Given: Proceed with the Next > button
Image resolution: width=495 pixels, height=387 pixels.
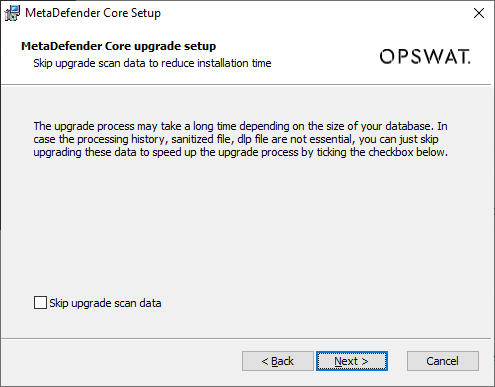Looking at the screenshot, I should point(352,361).
